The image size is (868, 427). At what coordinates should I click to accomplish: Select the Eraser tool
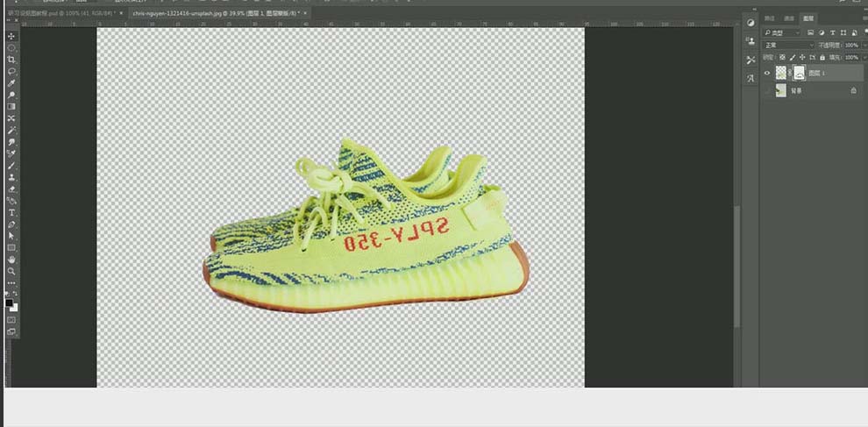[x=11, y=189]
